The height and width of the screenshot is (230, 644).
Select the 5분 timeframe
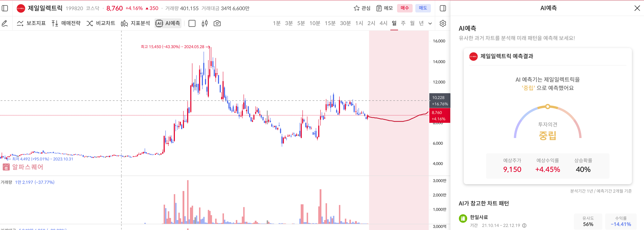click(301, 23)
